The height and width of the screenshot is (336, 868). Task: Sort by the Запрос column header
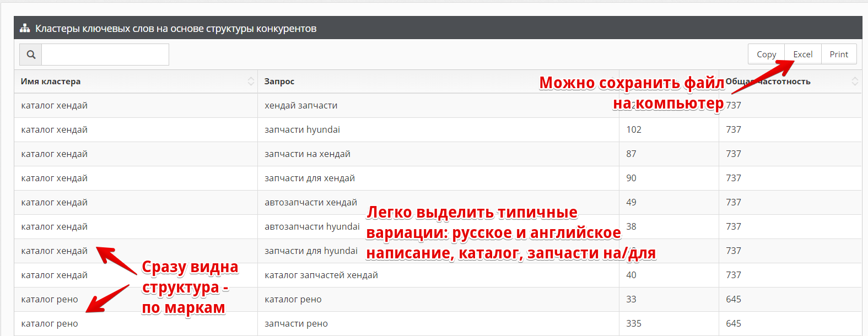coord(279,82)
